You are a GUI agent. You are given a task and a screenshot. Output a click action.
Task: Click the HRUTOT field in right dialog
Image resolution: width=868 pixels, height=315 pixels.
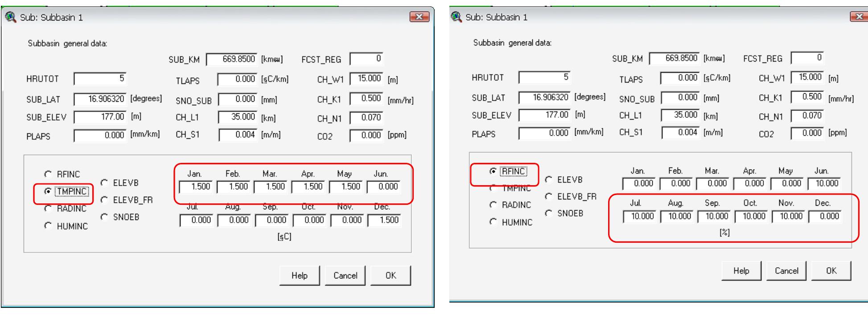point(544,78)
